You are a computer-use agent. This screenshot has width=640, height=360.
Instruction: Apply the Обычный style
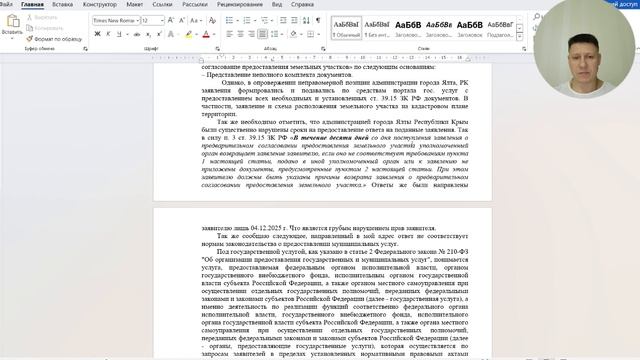(346, 28)
